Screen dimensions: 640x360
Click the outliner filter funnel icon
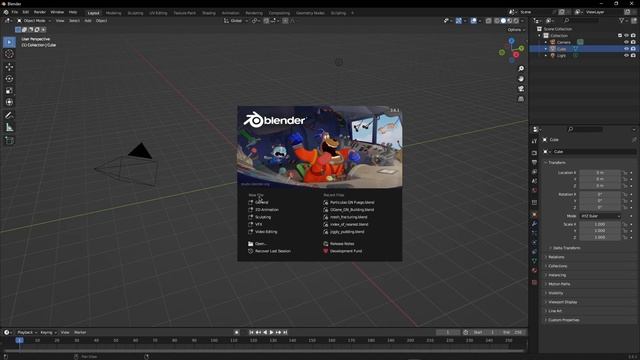point(622,20)
